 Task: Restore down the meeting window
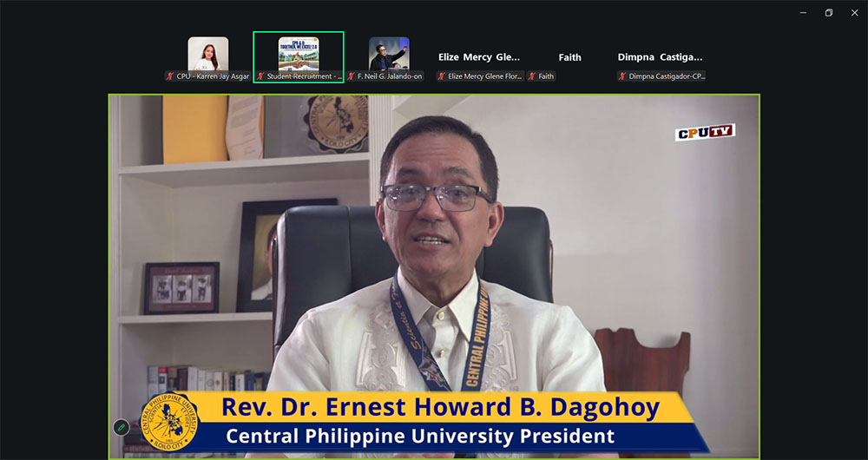point(829,12)
